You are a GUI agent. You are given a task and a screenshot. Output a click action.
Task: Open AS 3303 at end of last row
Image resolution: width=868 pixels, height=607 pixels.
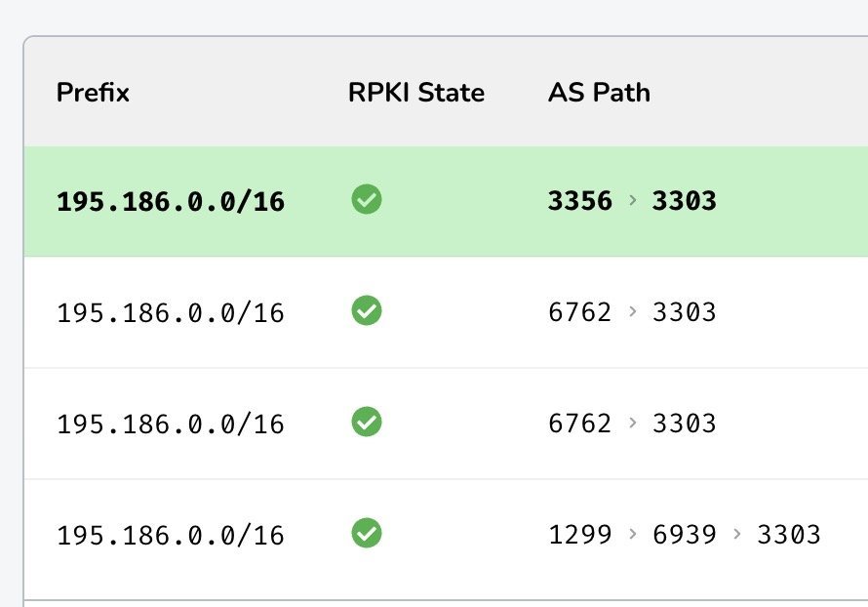[789, 535]
